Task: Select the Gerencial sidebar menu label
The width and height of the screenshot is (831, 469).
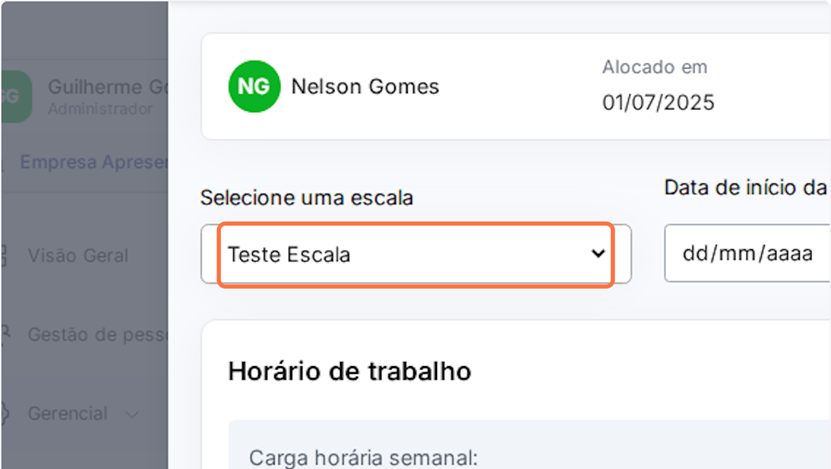Action: [68, 413]
